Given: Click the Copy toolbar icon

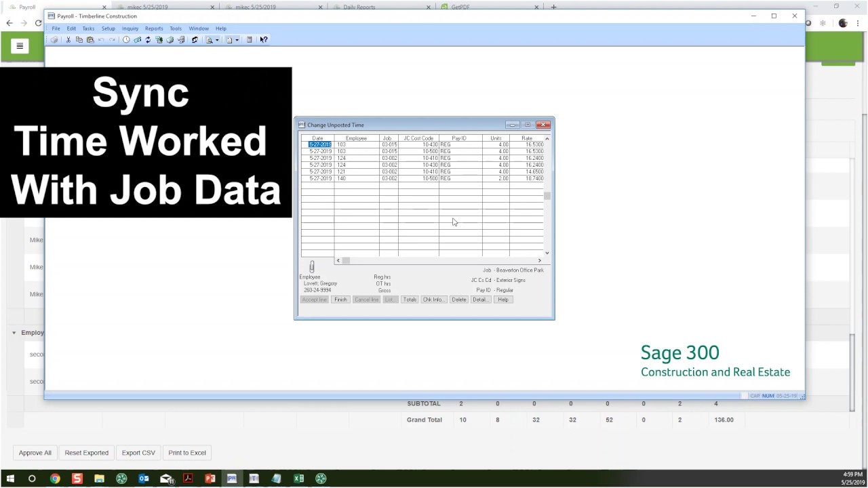Looking at the screenshot, I should coord(79,40).
